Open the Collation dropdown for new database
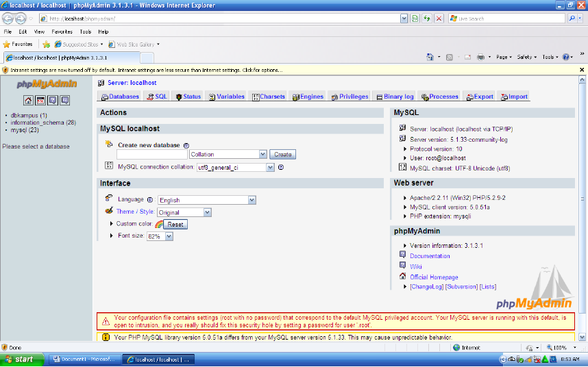The height and width of the screenshot is (367, 588). click(x=228, y=154)
